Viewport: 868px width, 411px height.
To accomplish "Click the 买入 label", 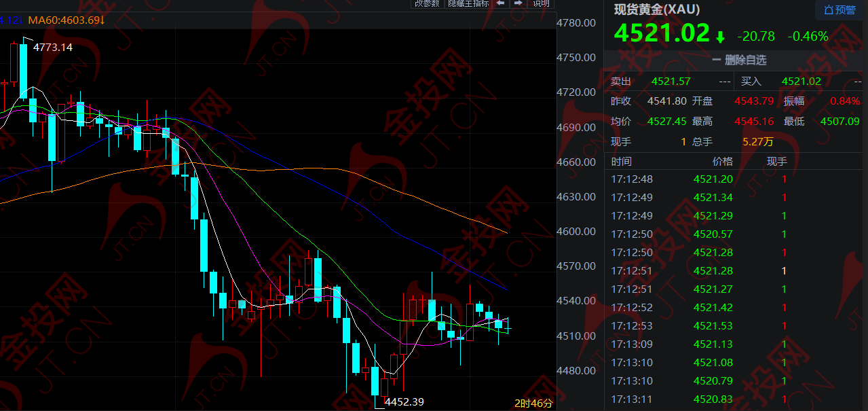I will point(751,81).
